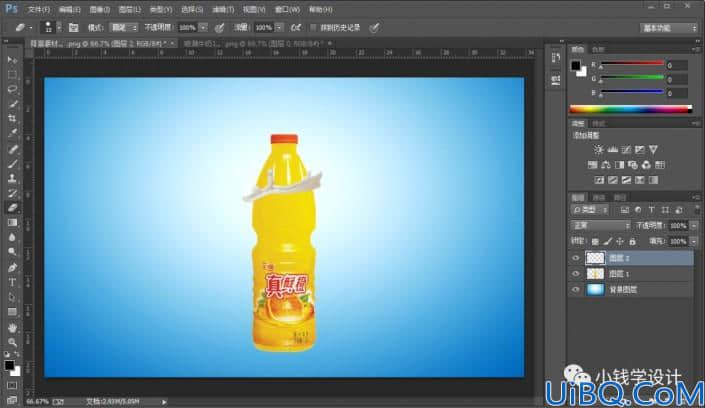Select the Zoom tool in toolbox
Viewport: 705px width, 408px height.
(12, 342)
